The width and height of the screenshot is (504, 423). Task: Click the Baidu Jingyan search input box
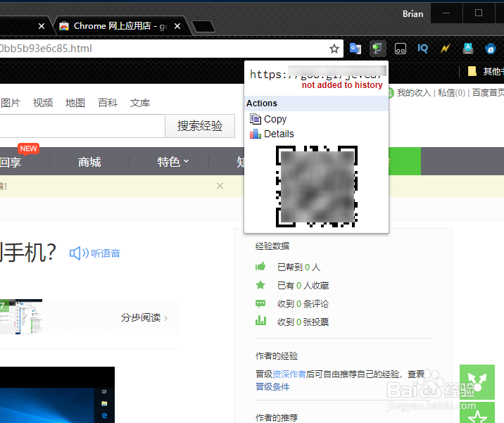click(x=82, y=126)
